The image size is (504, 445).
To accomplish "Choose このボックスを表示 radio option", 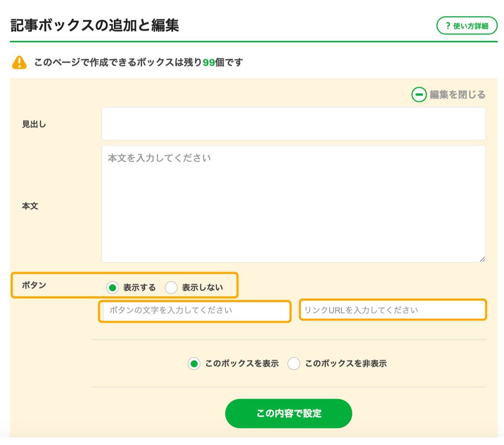I will (194, 364).
